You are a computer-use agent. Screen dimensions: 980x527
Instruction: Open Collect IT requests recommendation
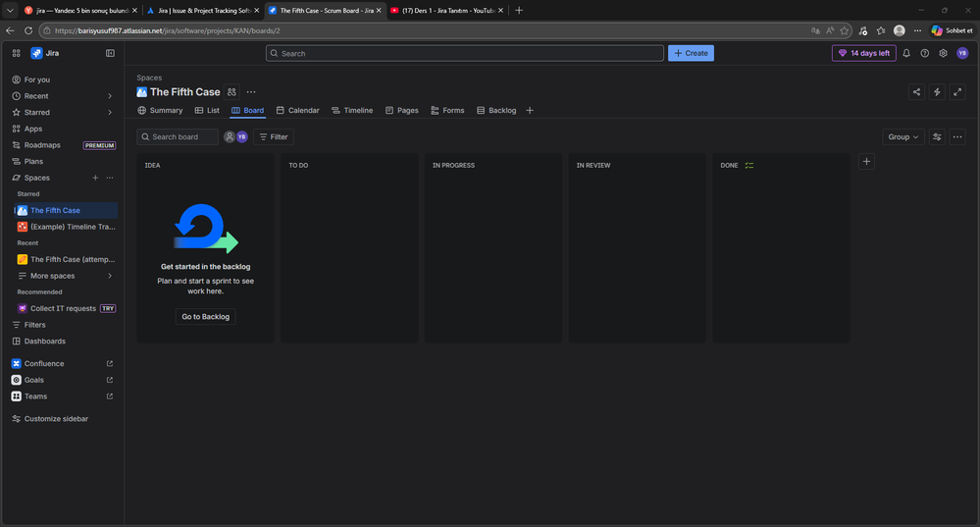tap(66, 308)
